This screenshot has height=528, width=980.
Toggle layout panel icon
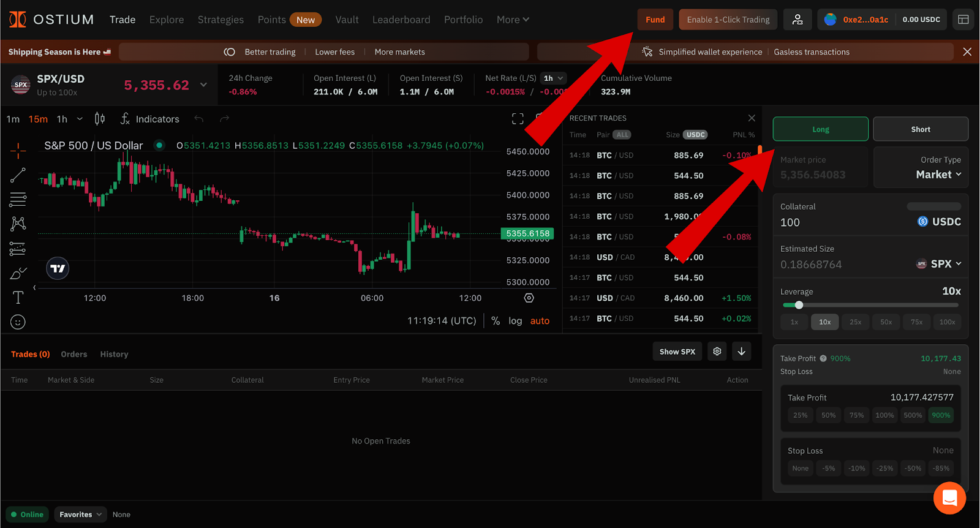963,20
